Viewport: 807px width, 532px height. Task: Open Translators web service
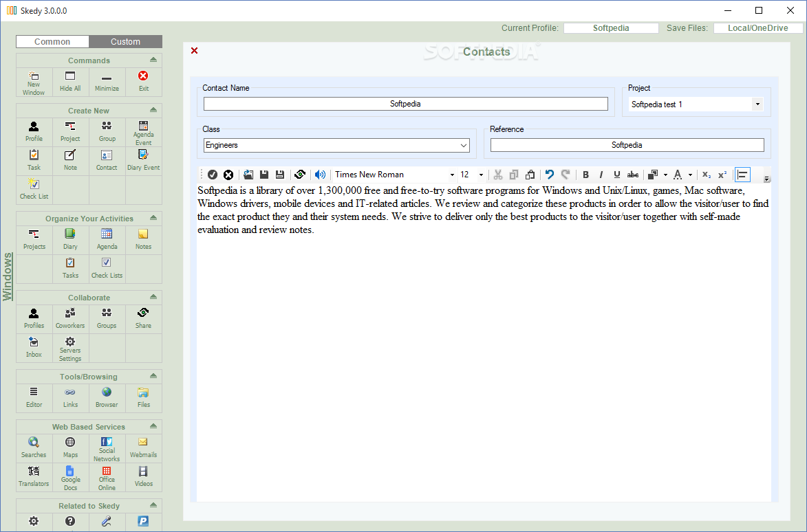(34, 477)
